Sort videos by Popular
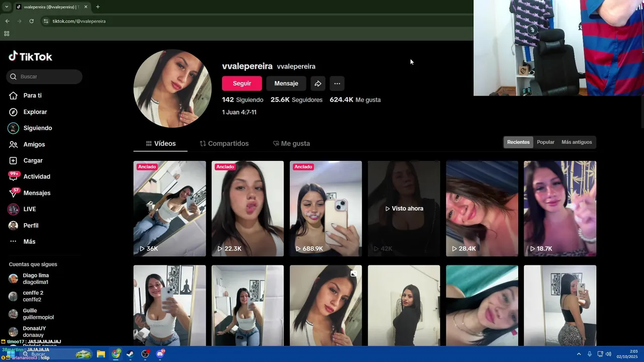Screen dimensions: 644x362 (x=545, y=142)
